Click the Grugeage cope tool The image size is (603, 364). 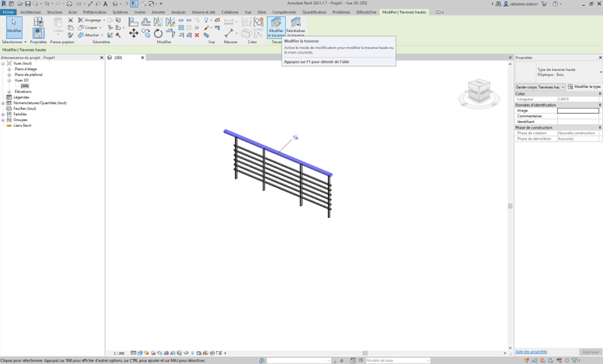click(x=89, y=20)
